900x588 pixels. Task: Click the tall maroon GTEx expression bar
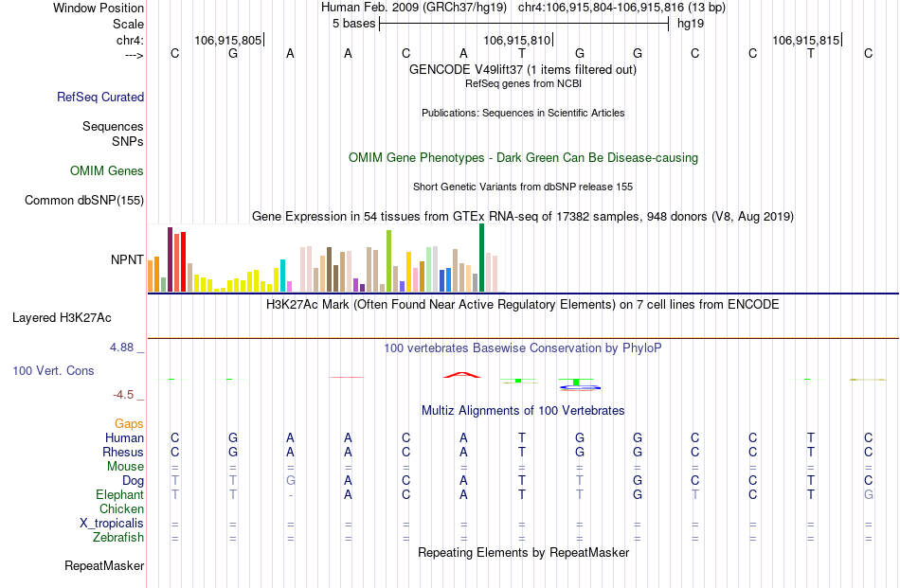(170, 259)
